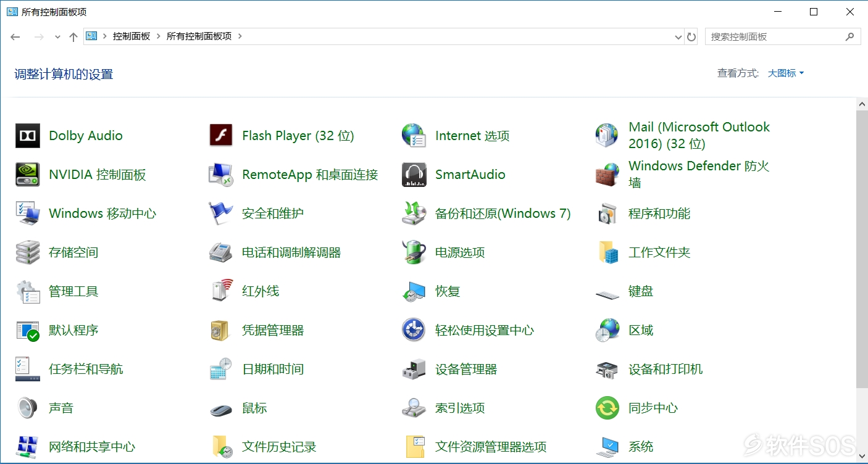Open the 程序和功能 icon

[x=607, y=213]
